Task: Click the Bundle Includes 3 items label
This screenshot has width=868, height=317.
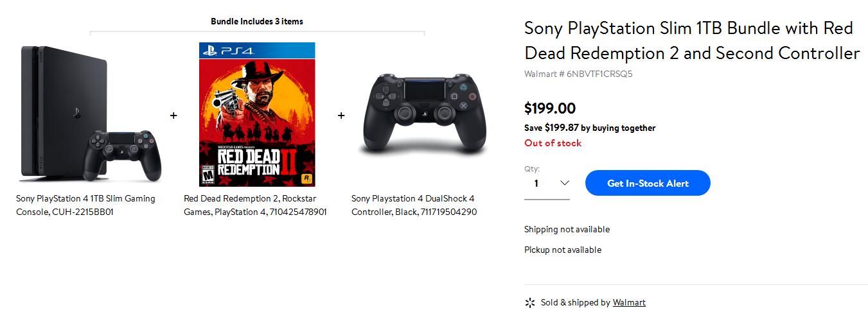Action: (x=257, y=21)
